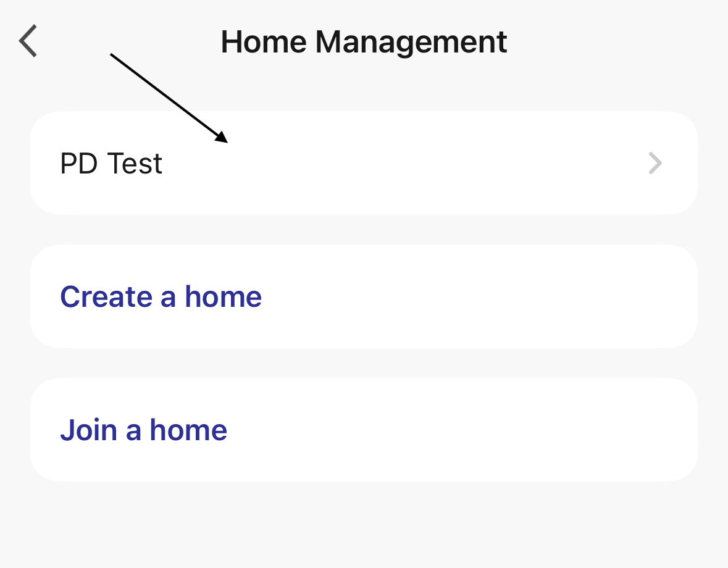Click the word "Create" in Create a home
Screen dimensions: 728x568
click(106, 297)
